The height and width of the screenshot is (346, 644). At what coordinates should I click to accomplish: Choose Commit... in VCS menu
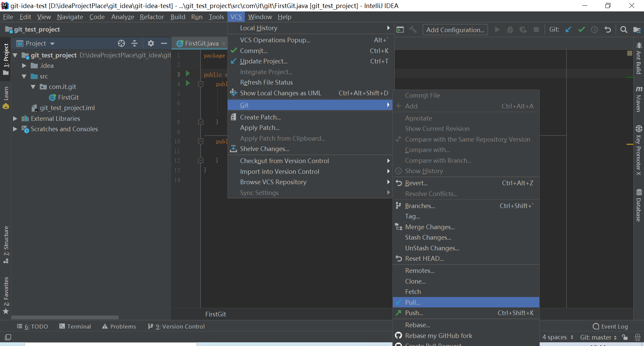coord(310,51)
